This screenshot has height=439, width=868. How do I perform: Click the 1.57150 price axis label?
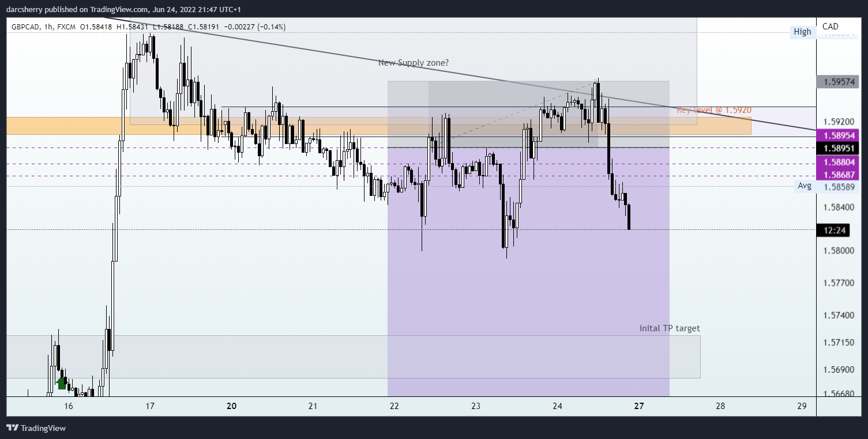coord(838,343)
